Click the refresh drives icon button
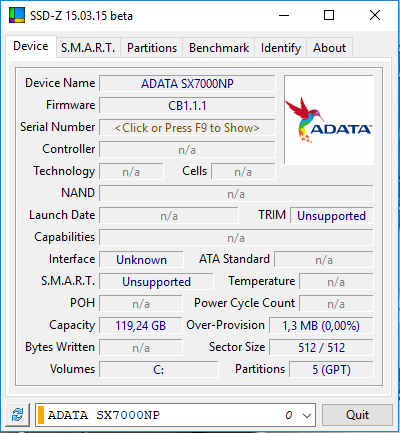 [x=18, y=415]
